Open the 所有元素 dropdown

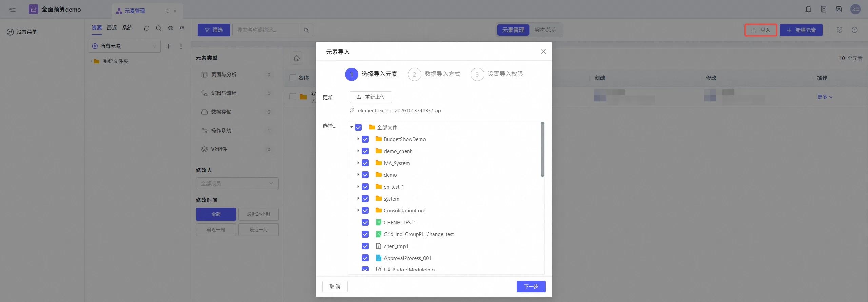124,46
